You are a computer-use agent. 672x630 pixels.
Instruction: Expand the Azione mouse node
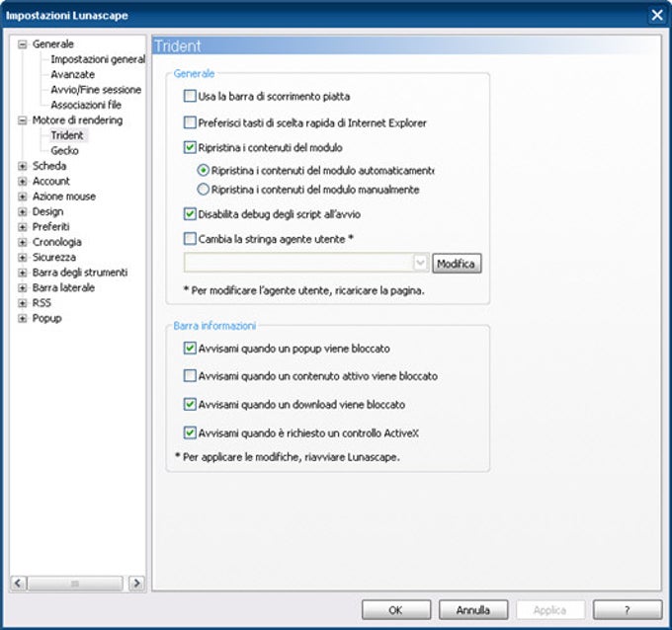tap(23, 197)
